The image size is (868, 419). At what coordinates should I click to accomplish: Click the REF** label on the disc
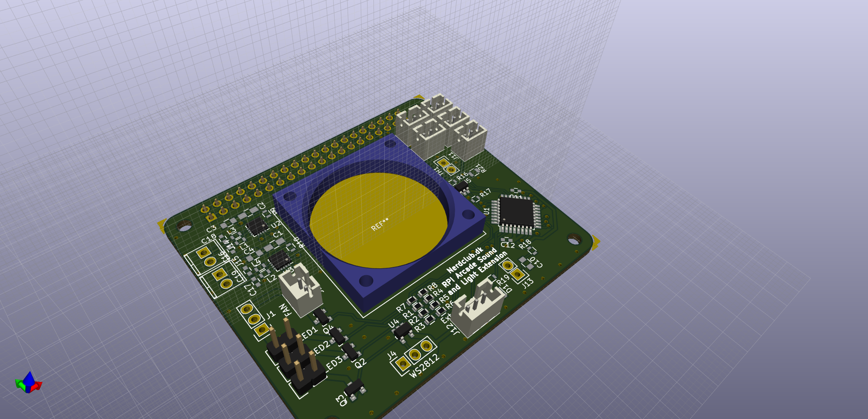coord(380,224)
